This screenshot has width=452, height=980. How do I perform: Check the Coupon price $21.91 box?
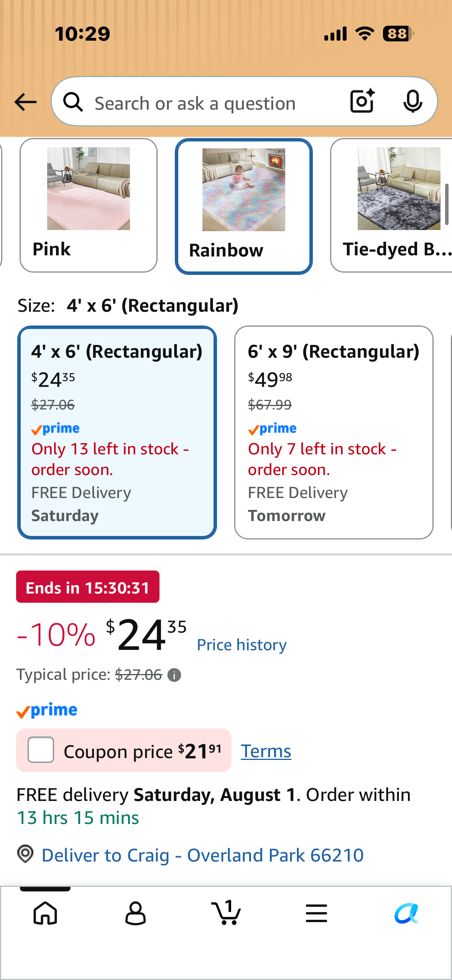41,750
